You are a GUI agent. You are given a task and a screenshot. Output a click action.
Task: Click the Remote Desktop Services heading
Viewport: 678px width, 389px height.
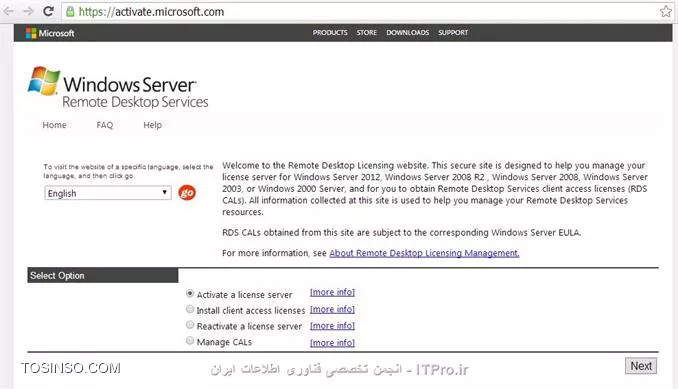click(135, 102)
